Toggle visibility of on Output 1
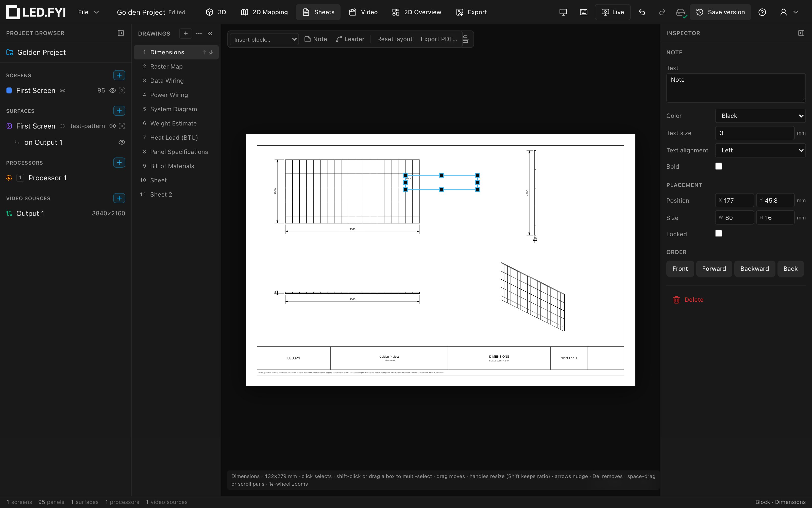This screenshot has width=812, height=508. (122, 142)
